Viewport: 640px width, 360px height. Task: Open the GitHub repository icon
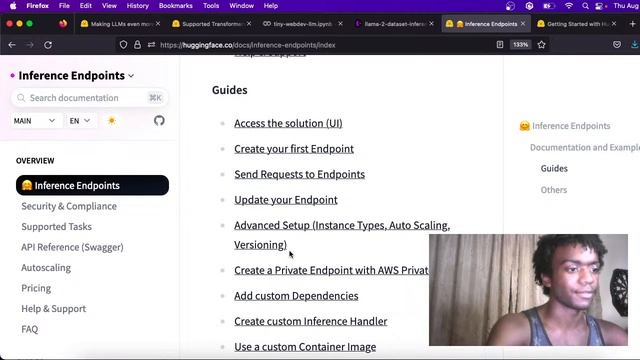(x=159, y=121)
